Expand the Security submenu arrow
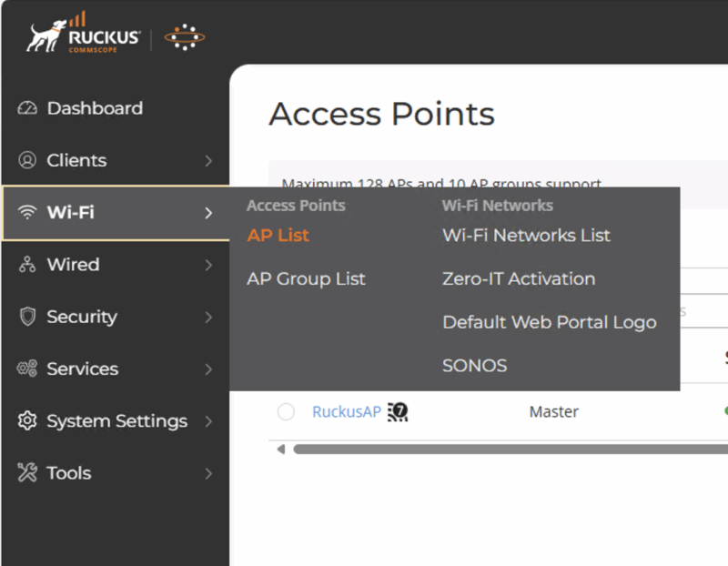The image size is (728, 566). [x=208, y=318]
